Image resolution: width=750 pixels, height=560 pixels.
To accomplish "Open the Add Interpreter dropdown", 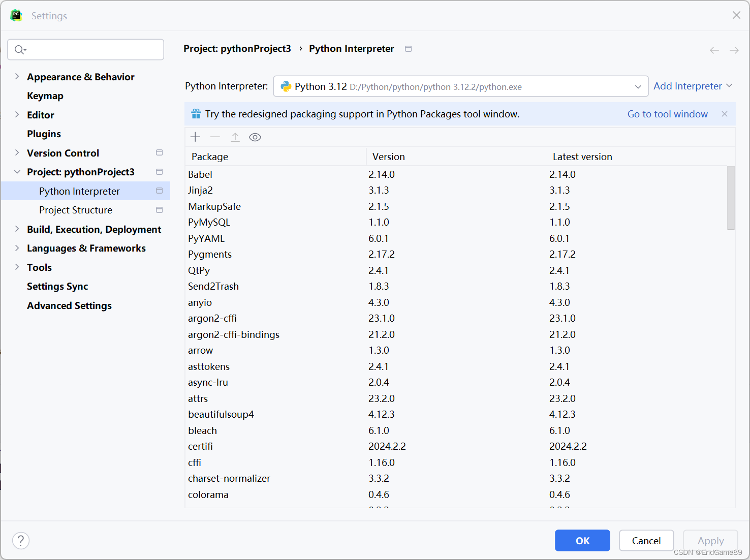I will pyautogui.click(x=693, y=86).
